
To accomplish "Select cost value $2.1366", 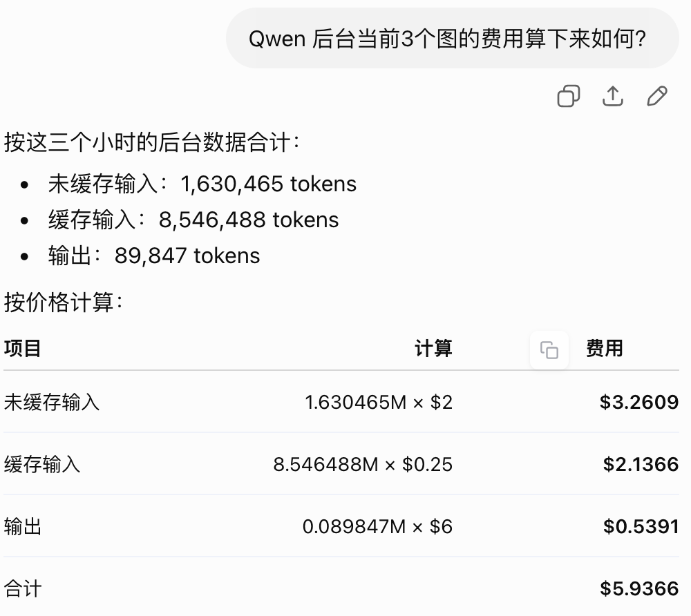I will [641, 464].
